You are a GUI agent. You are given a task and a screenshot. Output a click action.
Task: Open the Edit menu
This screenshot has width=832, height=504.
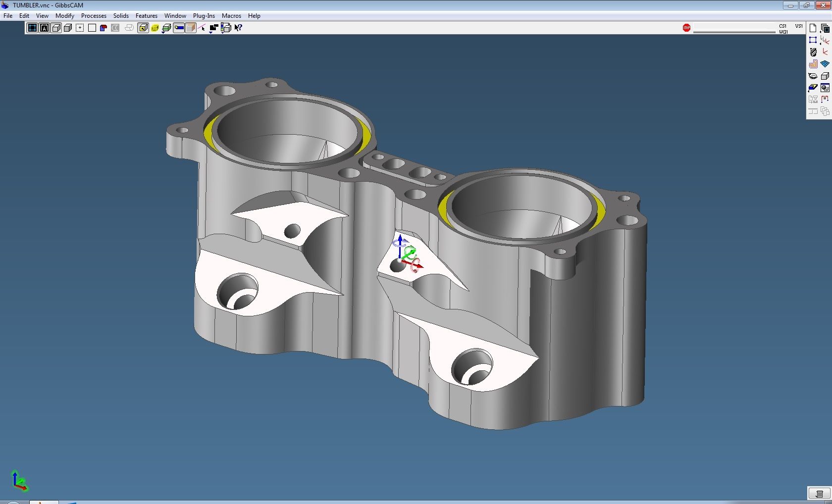click(x=24, y=16)
